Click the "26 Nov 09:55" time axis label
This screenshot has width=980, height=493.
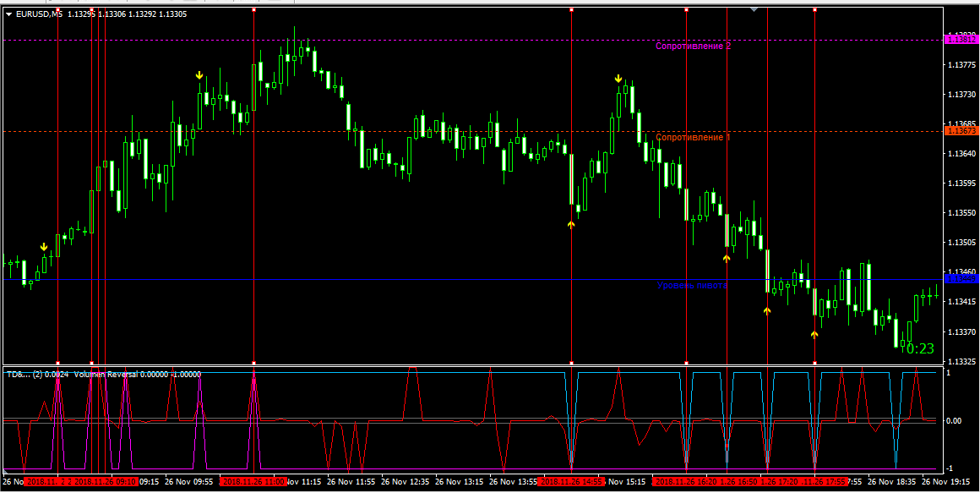click(x=188, y=482)
